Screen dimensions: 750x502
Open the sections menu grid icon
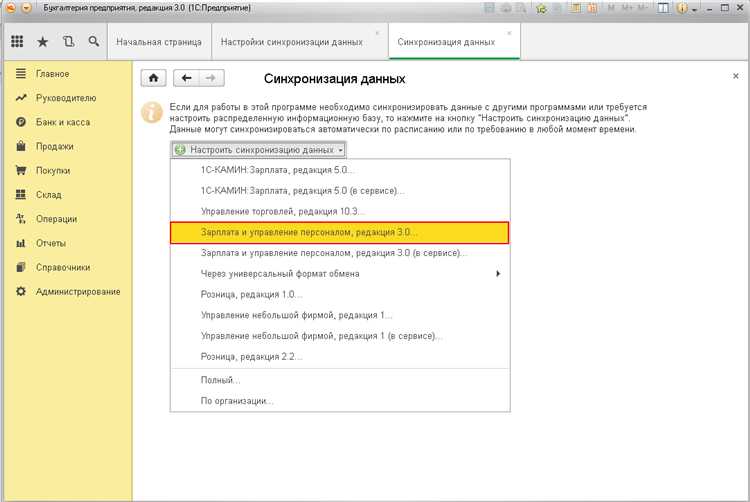point(17,42)
